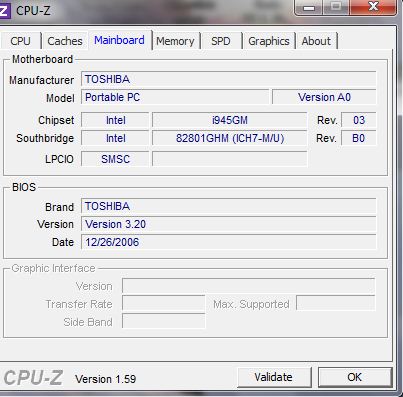Click the OK button
Viewport: 403px width, 397px height.
[354, 377]
